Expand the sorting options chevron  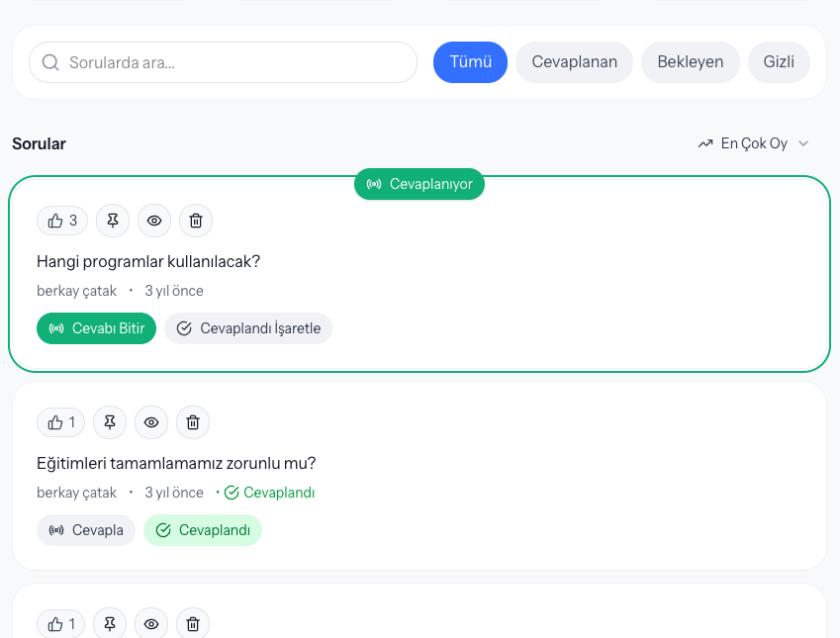coord(803,142)
